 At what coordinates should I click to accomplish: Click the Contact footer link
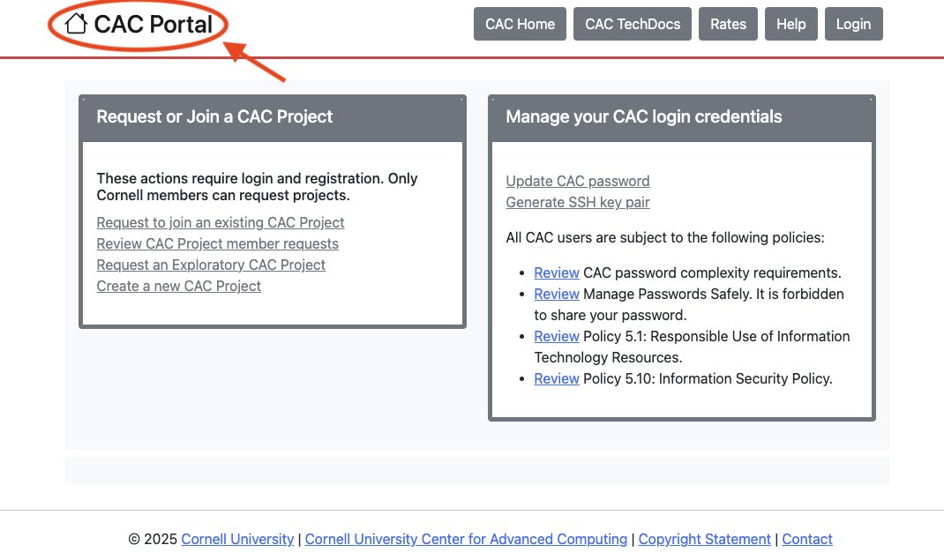click(x=806, y=539)
